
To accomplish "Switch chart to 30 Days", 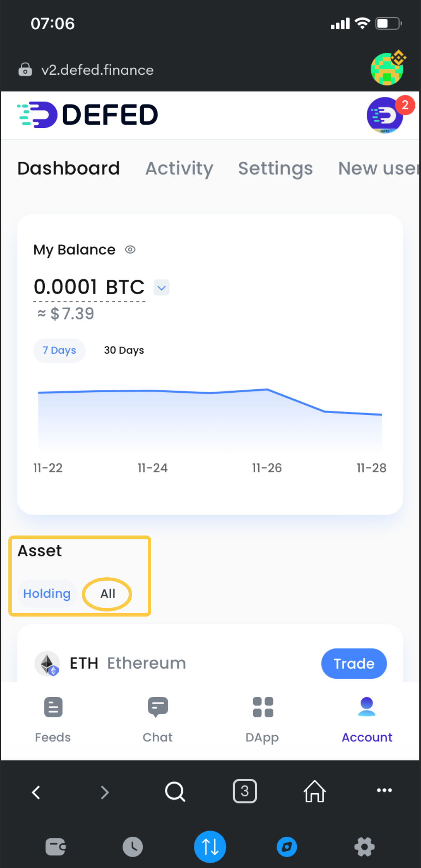I will (124, 350).
